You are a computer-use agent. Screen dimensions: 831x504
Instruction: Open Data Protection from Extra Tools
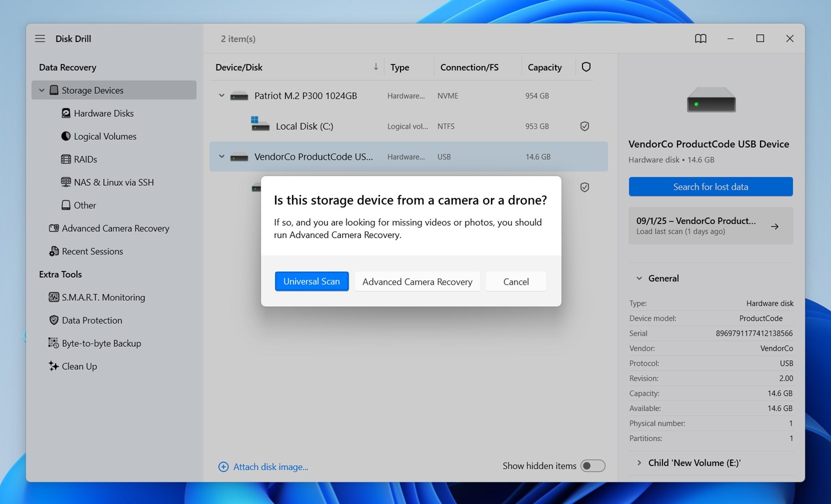(x=92, y=320)
